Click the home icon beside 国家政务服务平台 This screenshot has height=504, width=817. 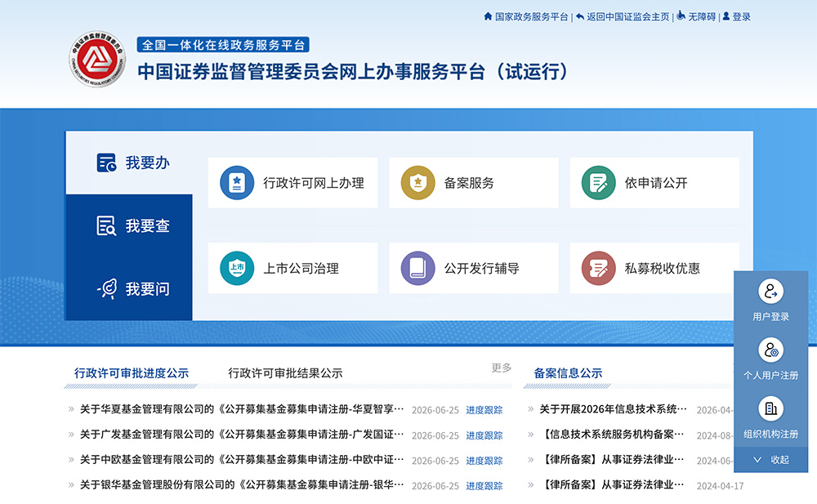pos(488,16)
